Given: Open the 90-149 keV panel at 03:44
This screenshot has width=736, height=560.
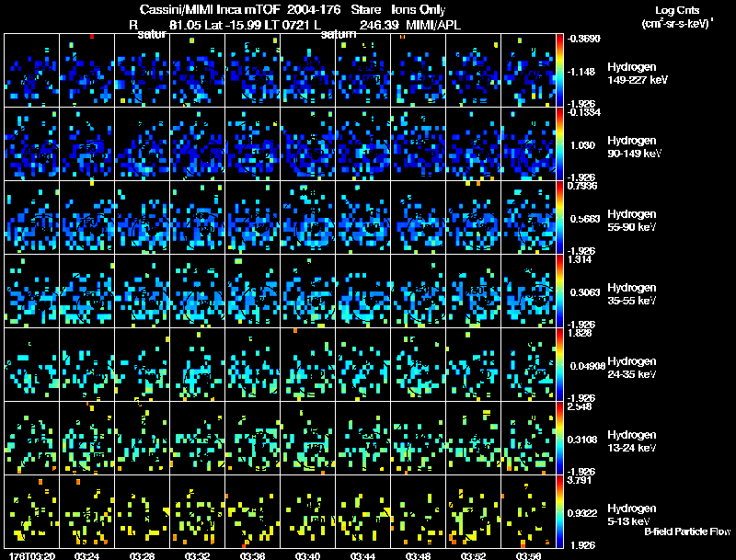Looking at the screenshot, I should pyautogui.click(x=362, y=144).
